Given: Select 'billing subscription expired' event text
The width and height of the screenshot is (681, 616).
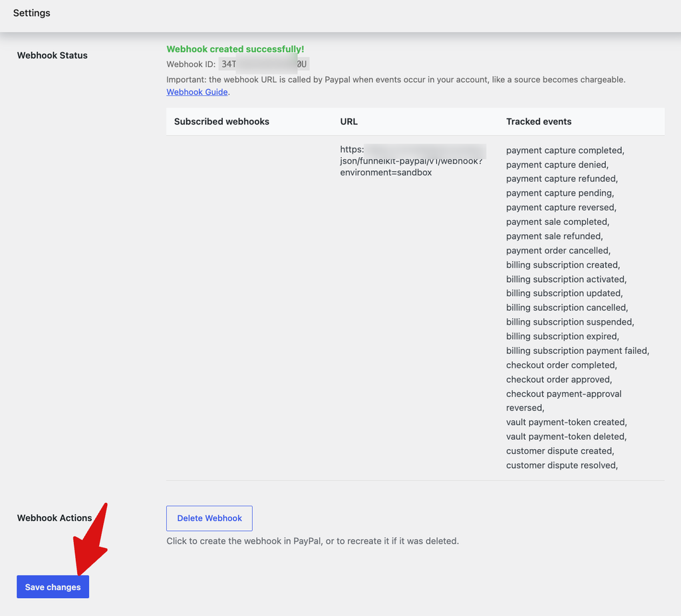Looking at the screenshot, I should click(563, 336).
